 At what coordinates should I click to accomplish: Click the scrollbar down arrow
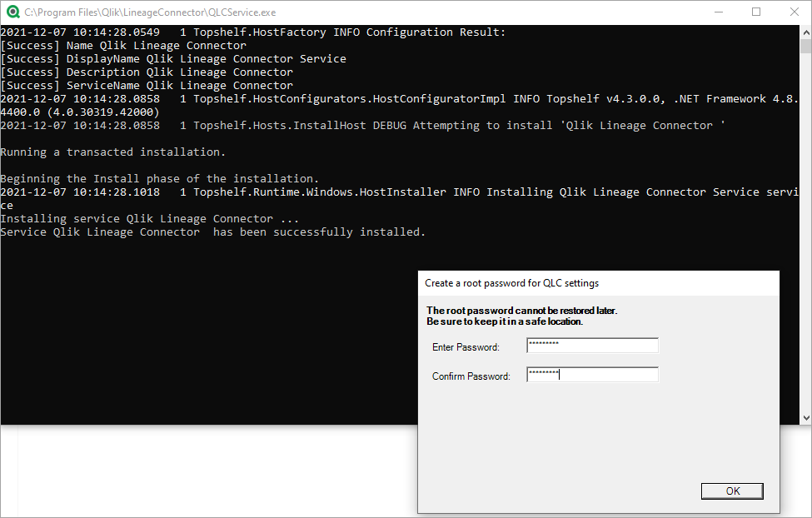[x=805, y=416]
